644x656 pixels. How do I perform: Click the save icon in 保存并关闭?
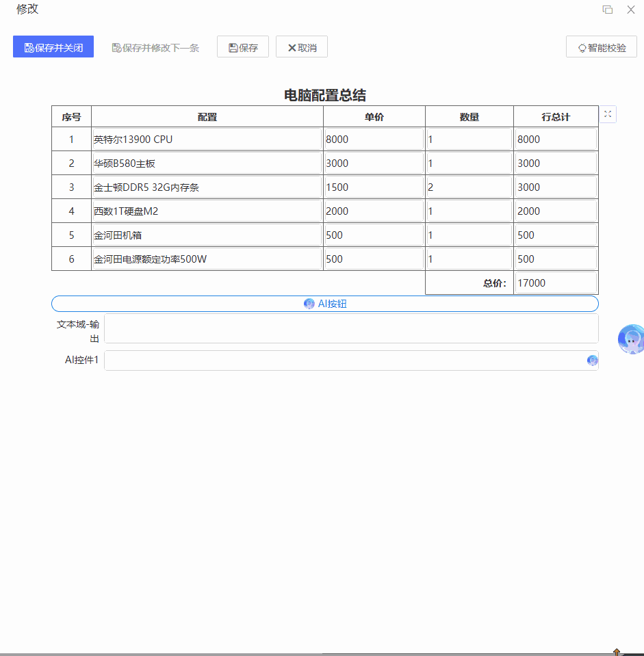(28, 47)
